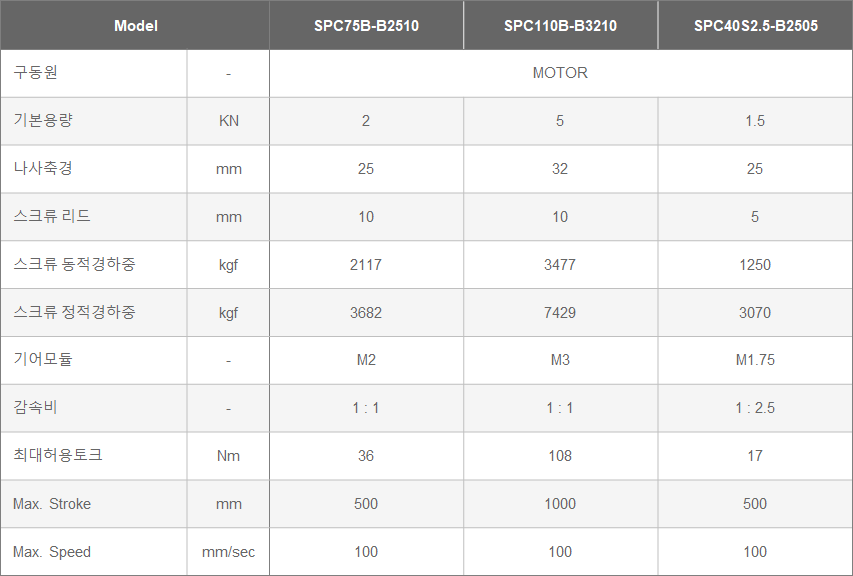853x576 pixels.
Task: Click the M1.75 gear module value
Action: (755, 360)
